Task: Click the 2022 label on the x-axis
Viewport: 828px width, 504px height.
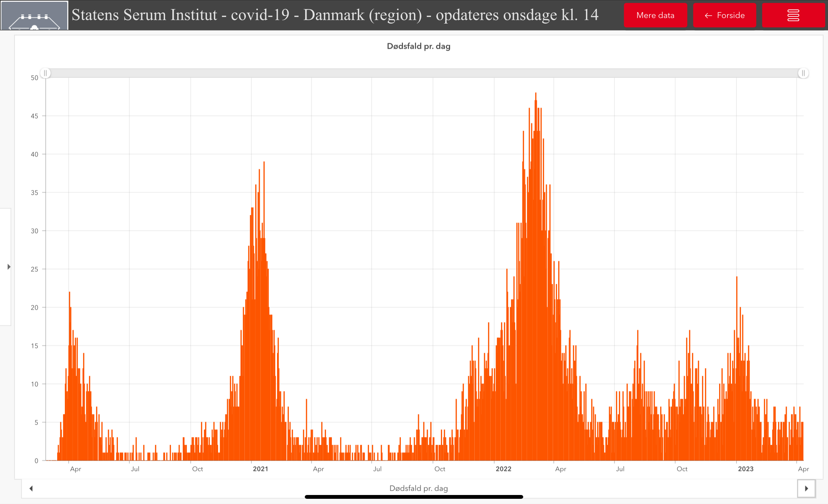Action: point(503,469)
